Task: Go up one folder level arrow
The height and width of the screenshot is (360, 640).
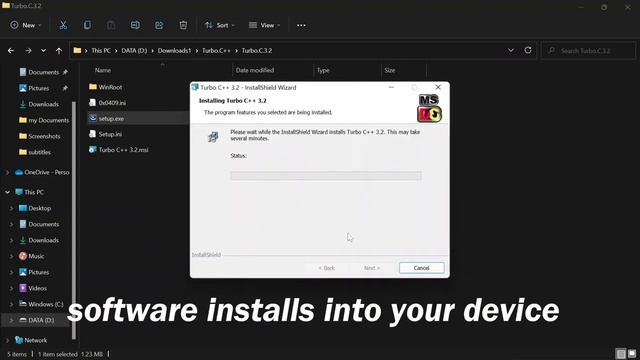Action: tap(59, 51)
